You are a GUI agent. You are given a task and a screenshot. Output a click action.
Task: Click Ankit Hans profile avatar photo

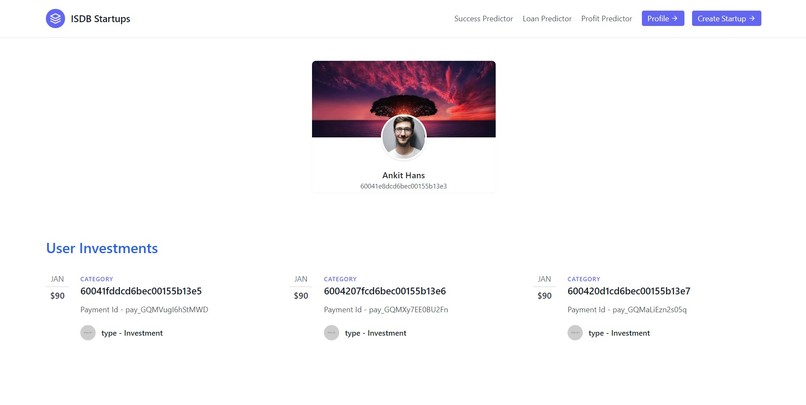[404, 137]
